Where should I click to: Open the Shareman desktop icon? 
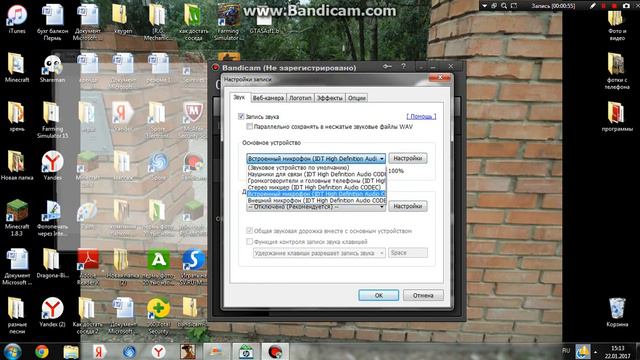tap(52, 68)
